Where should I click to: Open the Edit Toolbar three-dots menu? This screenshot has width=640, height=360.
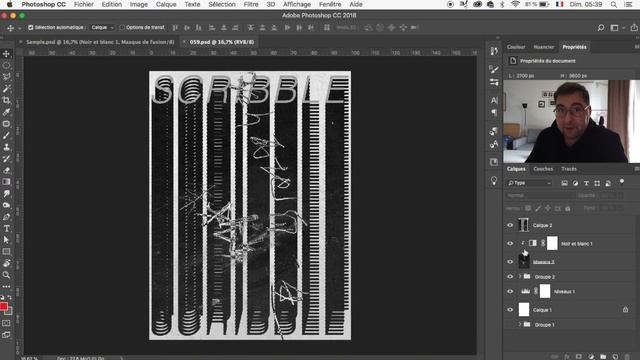(x=7, y=287)
